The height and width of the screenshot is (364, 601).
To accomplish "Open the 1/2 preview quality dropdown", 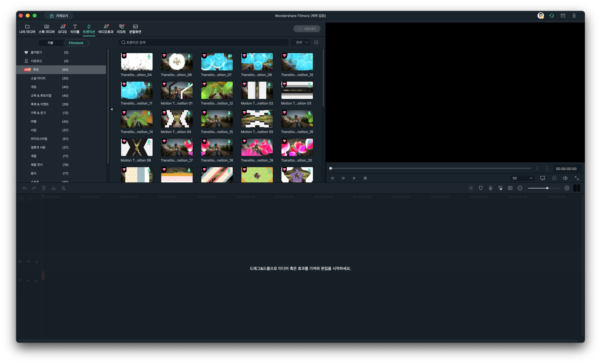I will [x=522, y=178].
